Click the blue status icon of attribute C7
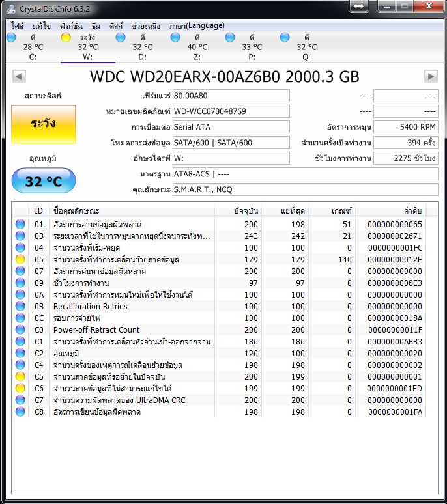Viewport: 447px width, 504px height. click(20, 400)
